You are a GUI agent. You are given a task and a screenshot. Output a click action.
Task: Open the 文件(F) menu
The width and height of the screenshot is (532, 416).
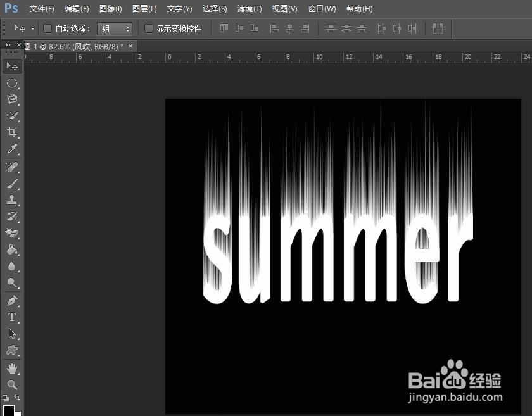coord(42,9)
